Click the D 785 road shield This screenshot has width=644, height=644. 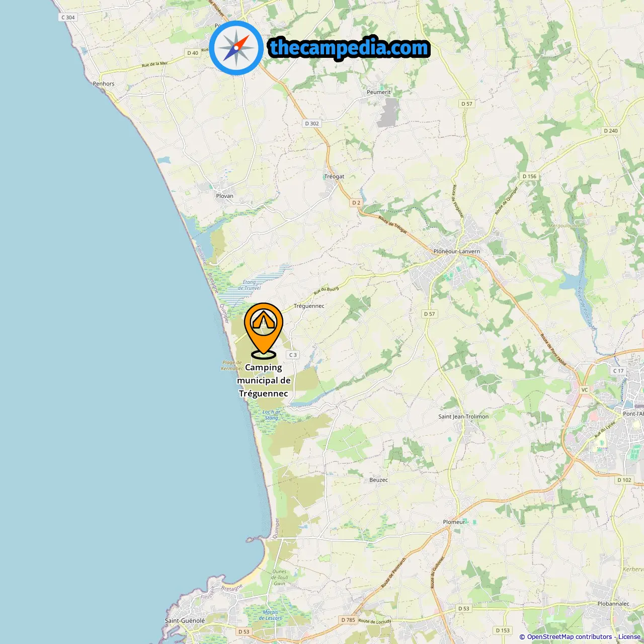tap(348, 620)
